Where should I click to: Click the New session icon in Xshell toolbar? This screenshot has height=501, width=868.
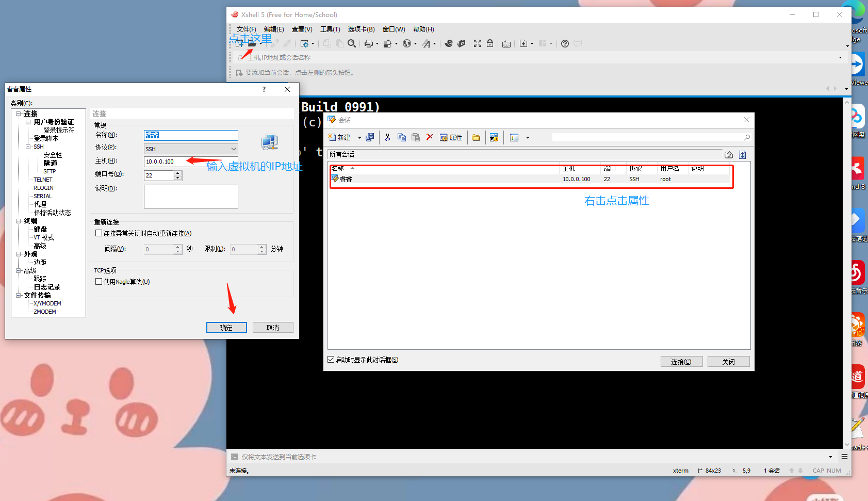[x=239, y=44]
